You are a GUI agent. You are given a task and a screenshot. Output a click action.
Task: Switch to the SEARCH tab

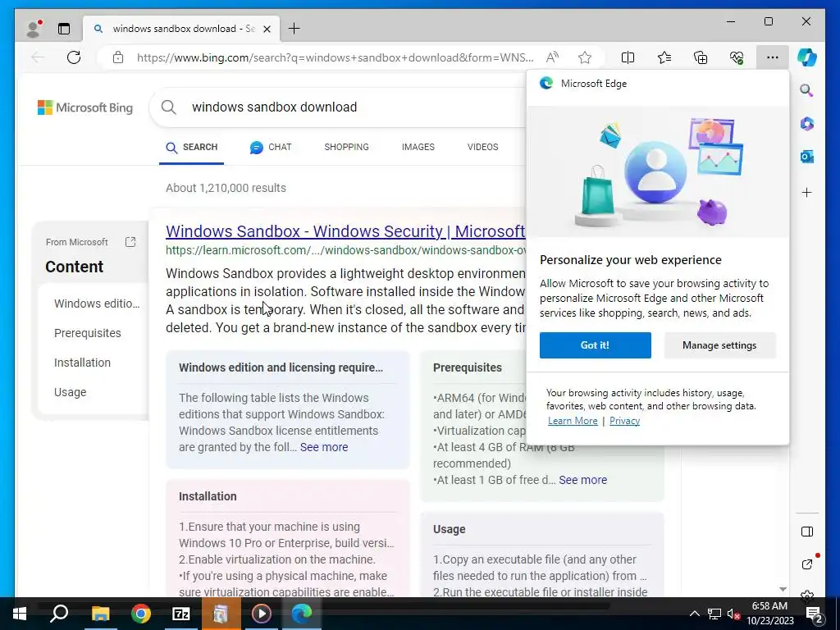pyautogui.click(x=191, y=148)
